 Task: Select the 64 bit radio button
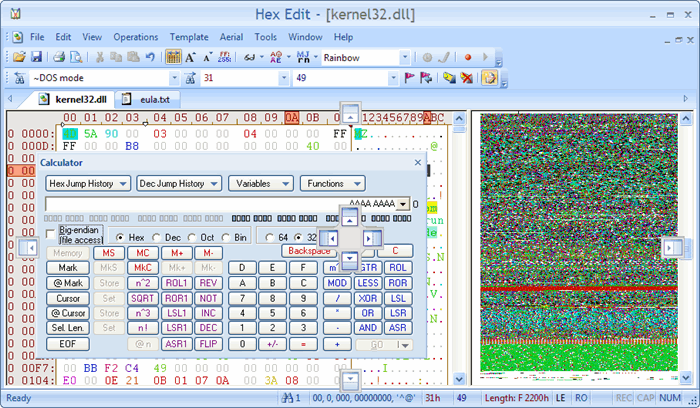pyautogui.click(x=269, y=237)
